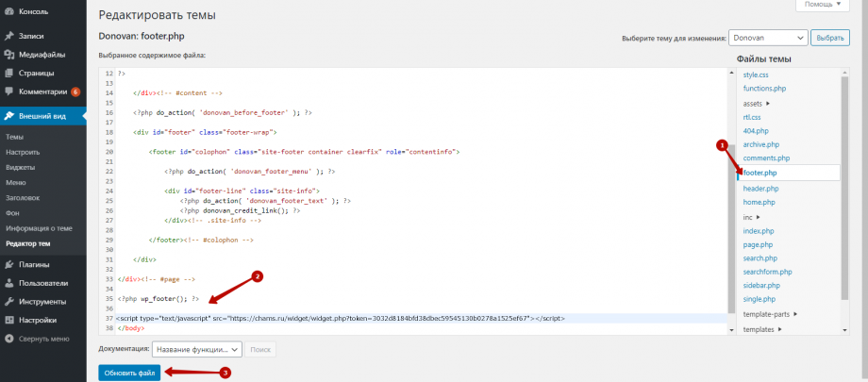Click the Пользователи user icon

click(x=8, y=283)
